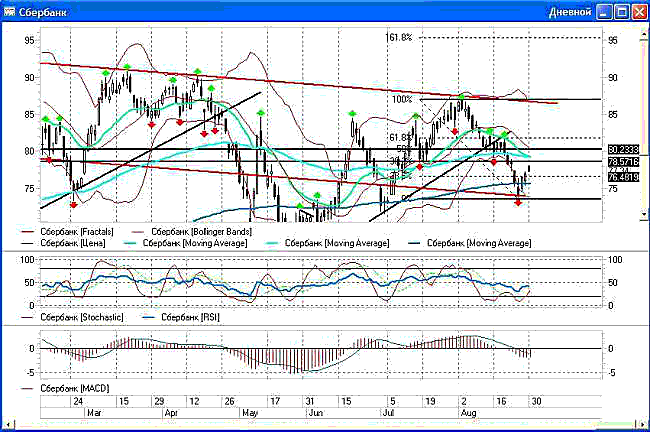Screen dimensions: 650x432
Task: Click the horizontal scrollbar left arrow
Action: pos(8,423)
